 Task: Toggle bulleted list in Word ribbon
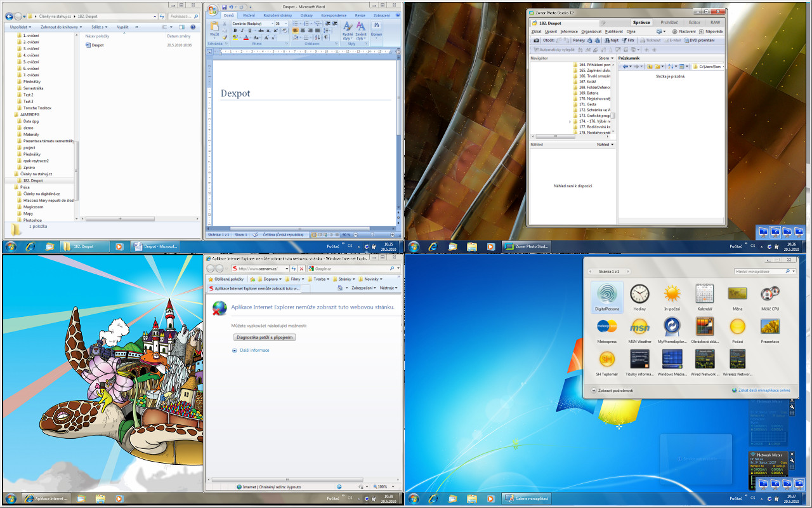[296, 23]
